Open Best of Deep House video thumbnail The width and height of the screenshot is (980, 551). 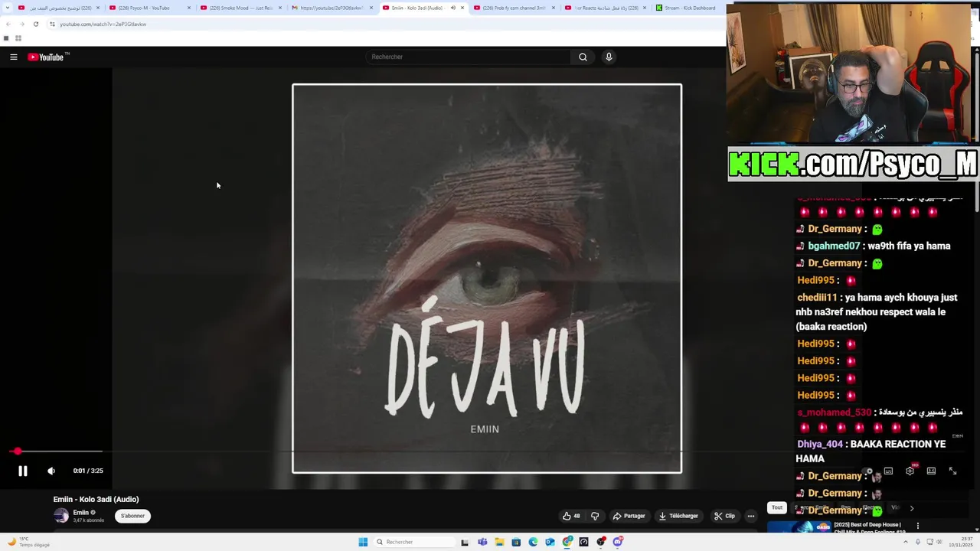click(x=799, y=527)
